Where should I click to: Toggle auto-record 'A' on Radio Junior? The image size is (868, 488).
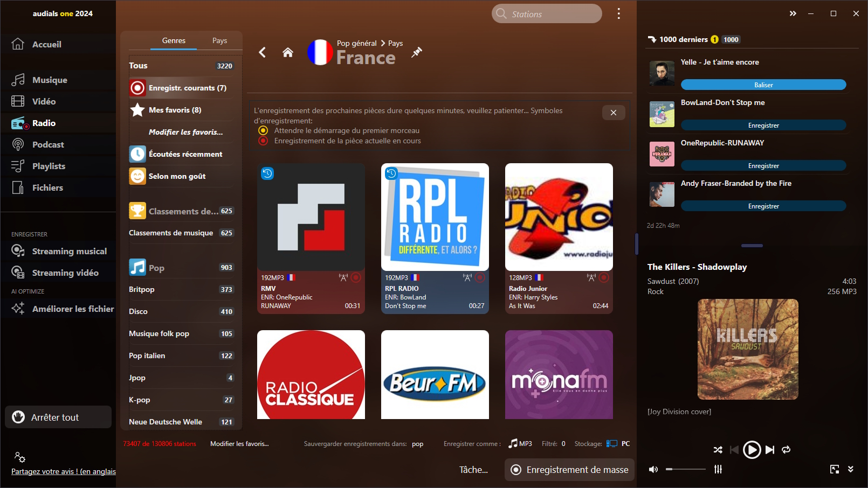click(591, 277)
